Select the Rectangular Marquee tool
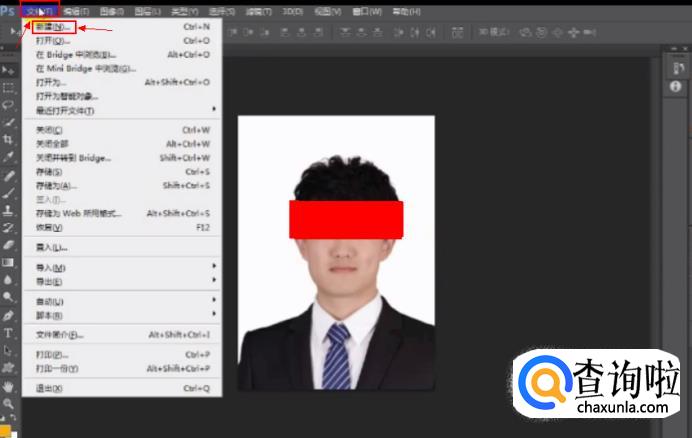This screenshot has width=692, height=438. click(8, 87)
